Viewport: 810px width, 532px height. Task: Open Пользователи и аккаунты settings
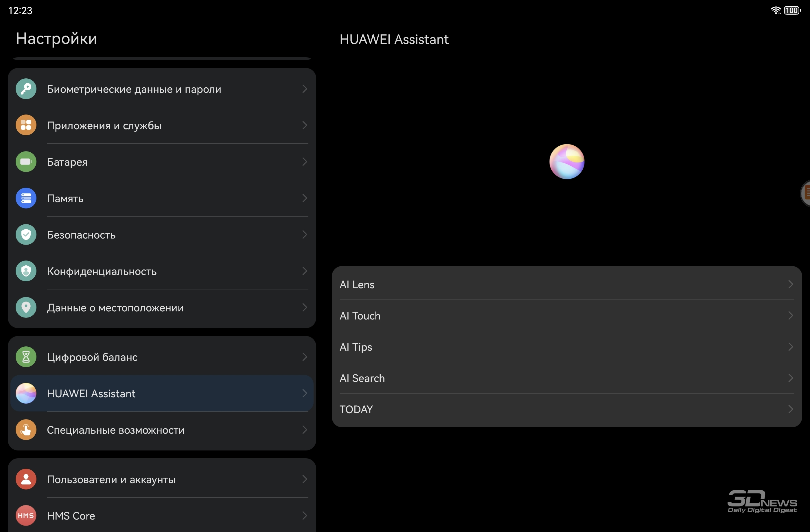click(x=162, y=479)
